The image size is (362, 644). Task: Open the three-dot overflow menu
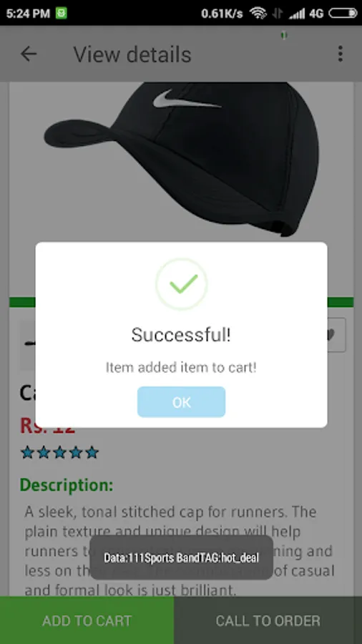(340, 54)
